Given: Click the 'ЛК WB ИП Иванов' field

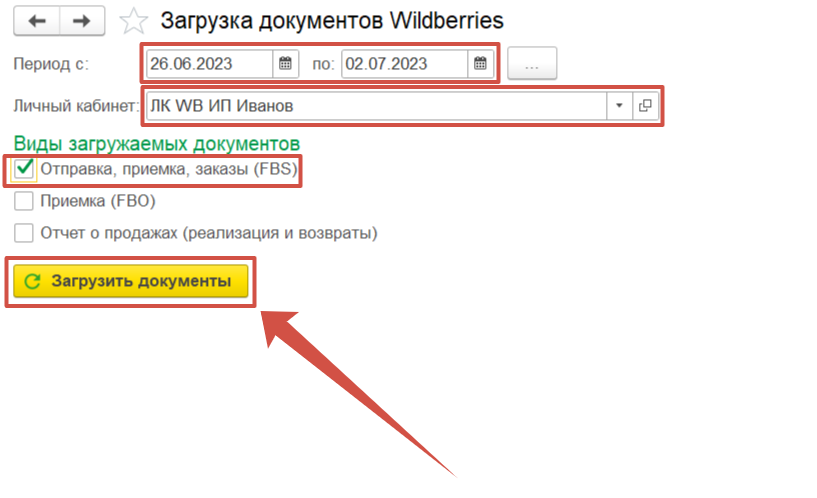Looking at the screenshot, I should (x=375, y=105).
